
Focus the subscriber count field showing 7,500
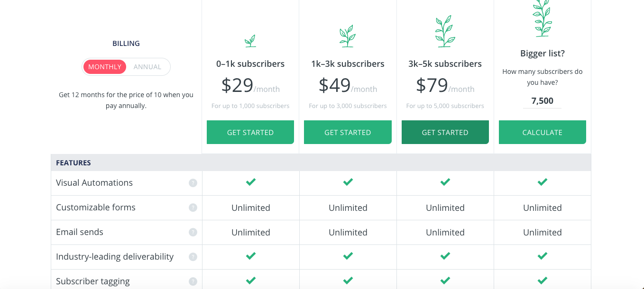pos(542,101)
